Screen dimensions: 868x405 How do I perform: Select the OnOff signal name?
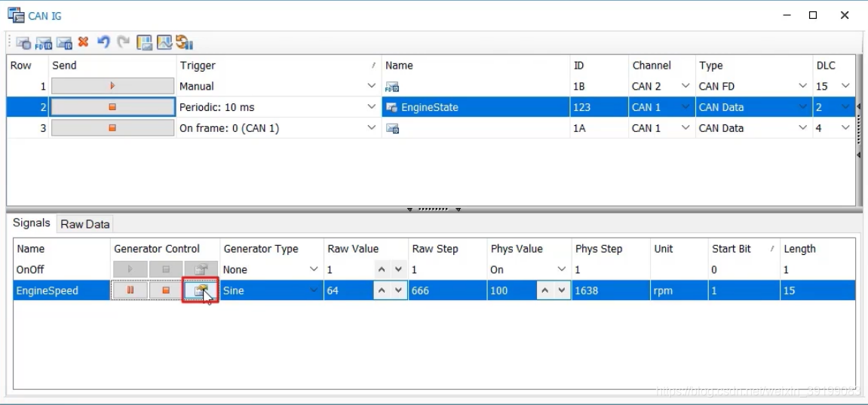click(30, 269)
